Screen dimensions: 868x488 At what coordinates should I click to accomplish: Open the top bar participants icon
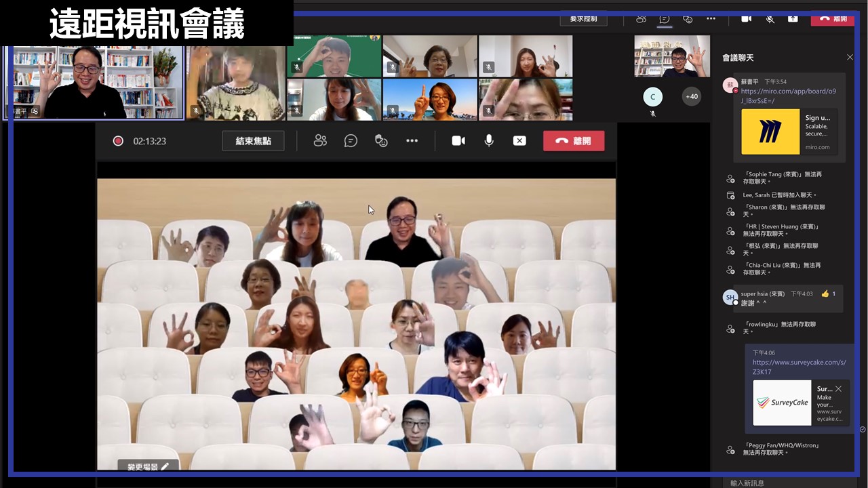pos(641,18)
